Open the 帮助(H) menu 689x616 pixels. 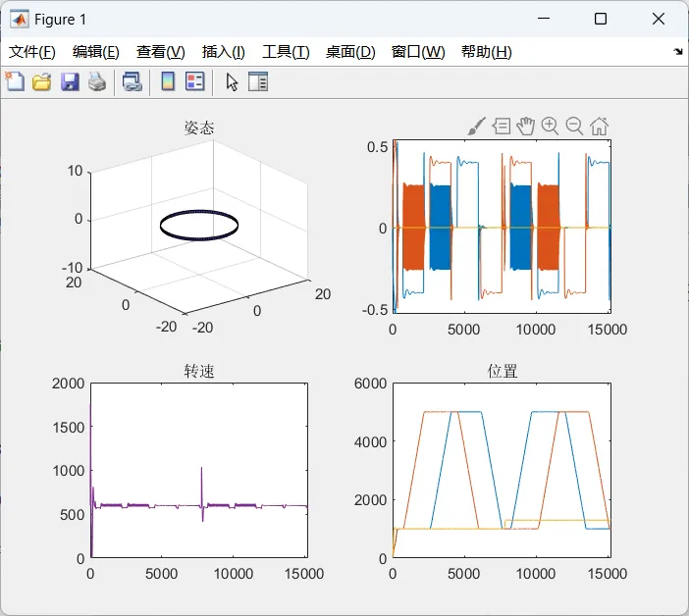(x=487, y=52)
